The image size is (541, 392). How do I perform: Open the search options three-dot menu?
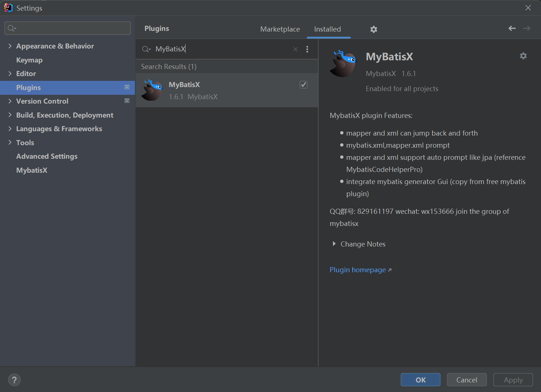[307, 49]
